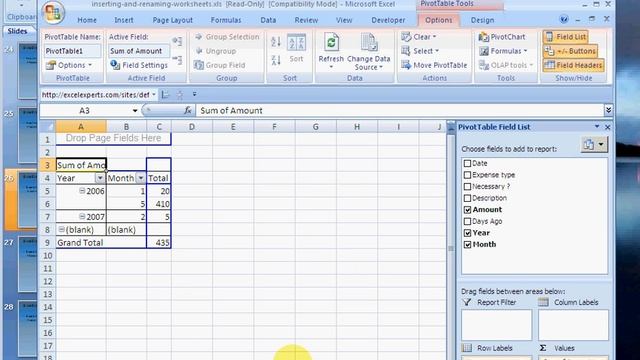Collapse entire field icon
Screen dimensions: 640x360
(x=177, y=60)
